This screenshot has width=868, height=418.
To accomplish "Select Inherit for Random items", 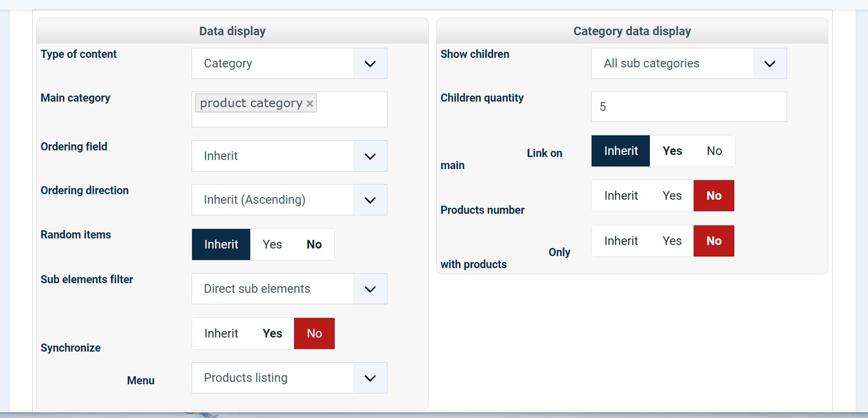I will 221,244.
